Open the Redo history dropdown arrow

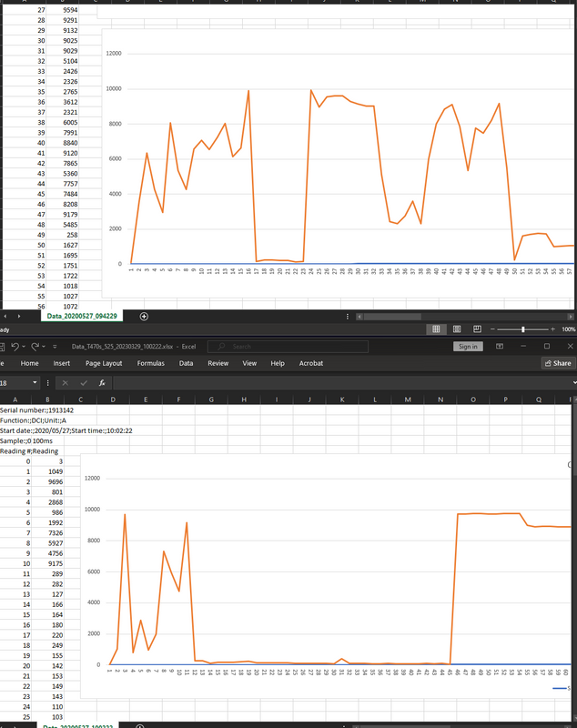(44, 347)
